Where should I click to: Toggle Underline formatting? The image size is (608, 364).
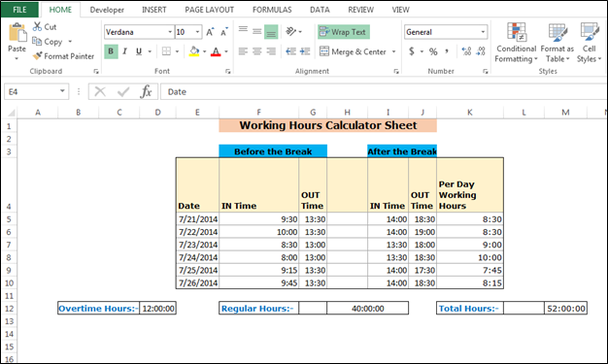coord(139,51)
